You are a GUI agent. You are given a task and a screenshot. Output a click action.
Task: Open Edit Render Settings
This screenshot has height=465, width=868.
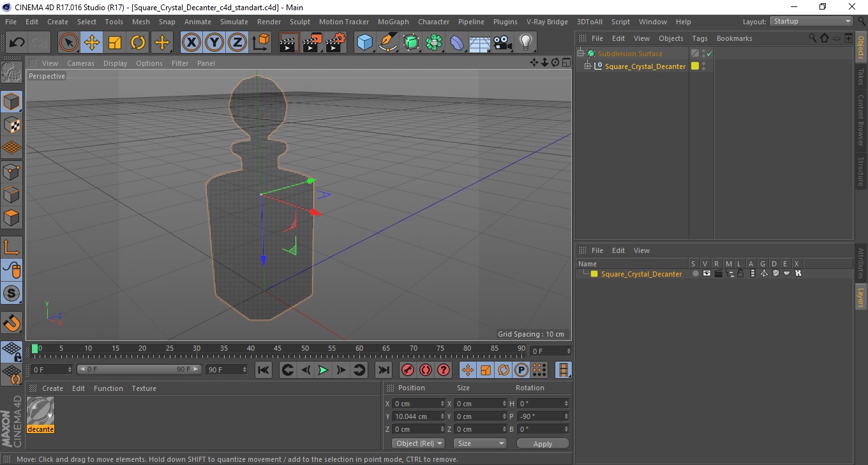tap(336, 43)
